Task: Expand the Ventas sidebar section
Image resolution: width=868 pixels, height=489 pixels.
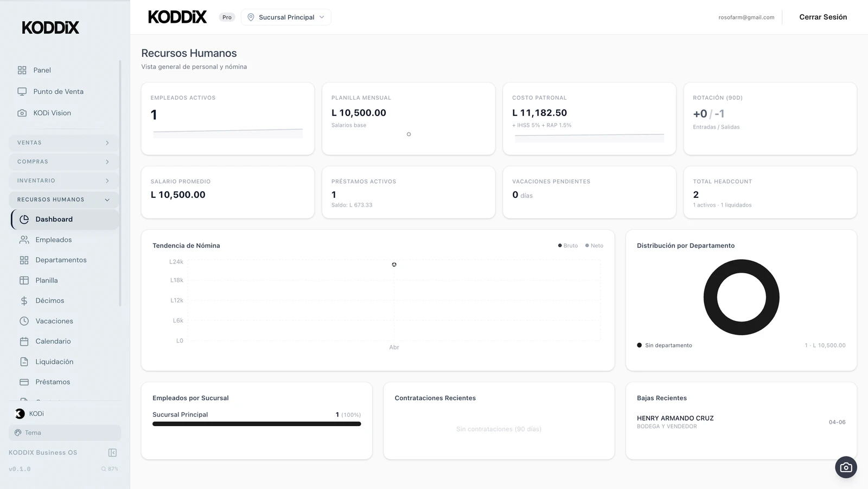Action: point(63,143)
